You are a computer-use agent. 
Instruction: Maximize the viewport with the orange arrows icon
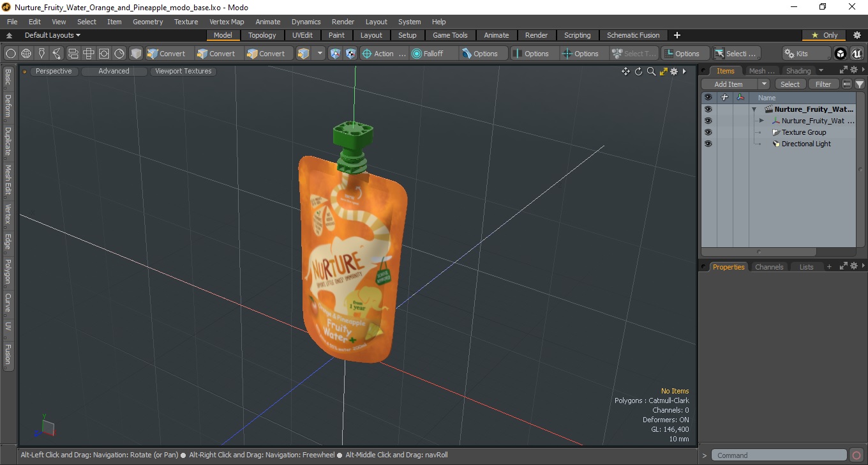(663, 72)
